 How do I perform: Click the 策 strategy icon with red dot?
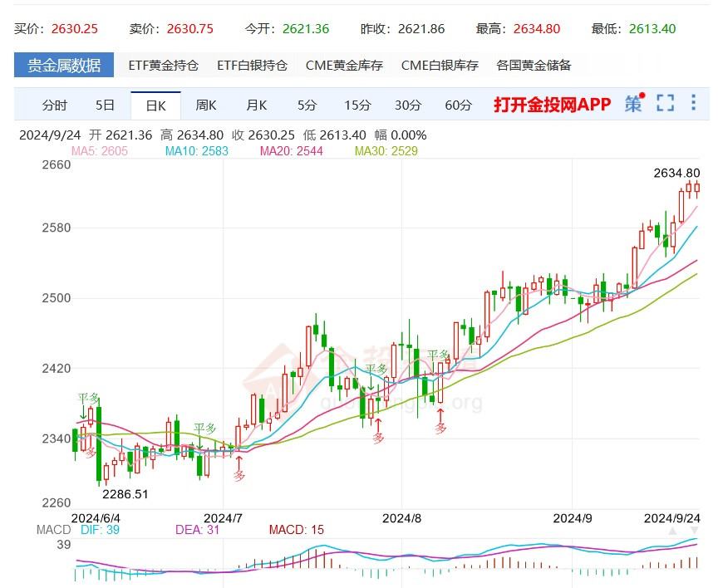tap(635, 103)
